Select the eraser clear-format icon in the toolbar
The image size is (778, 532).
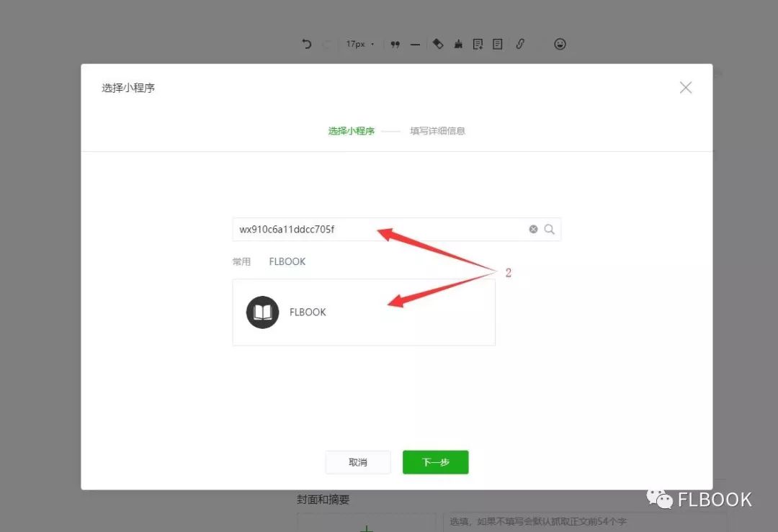click(438, 44)
